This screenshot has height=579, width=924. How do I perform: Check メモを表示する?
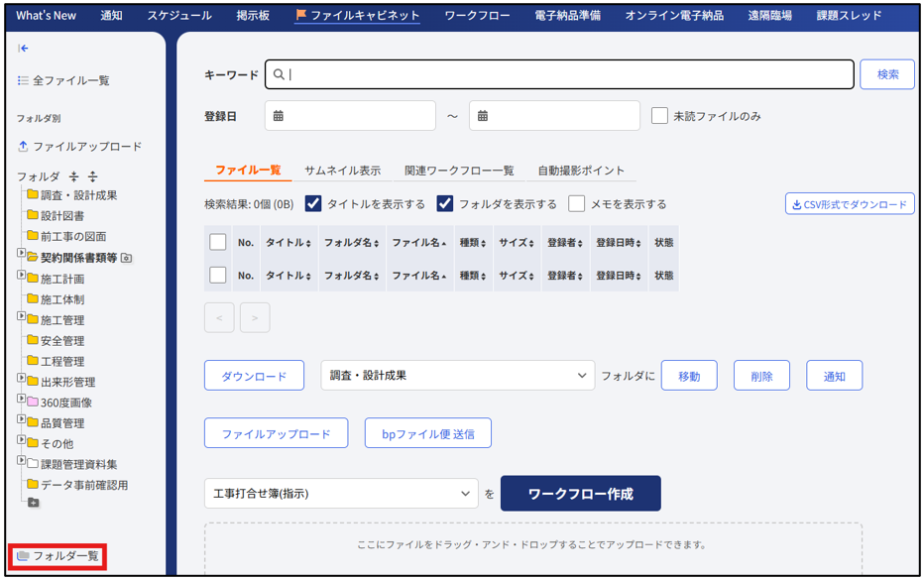[x=576, y=204]
